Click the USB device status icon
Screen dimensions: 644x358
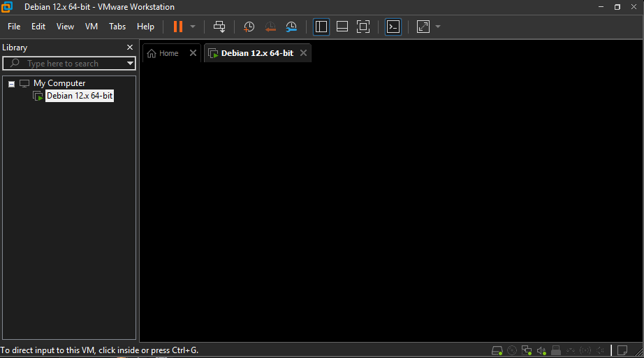(556, 350)
